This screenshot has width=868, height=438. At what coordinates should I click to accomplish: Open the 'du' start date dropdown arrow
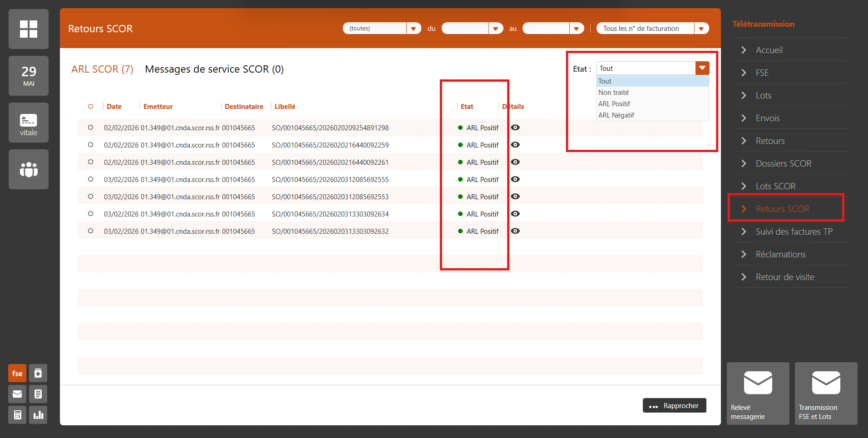coord(495,29)
